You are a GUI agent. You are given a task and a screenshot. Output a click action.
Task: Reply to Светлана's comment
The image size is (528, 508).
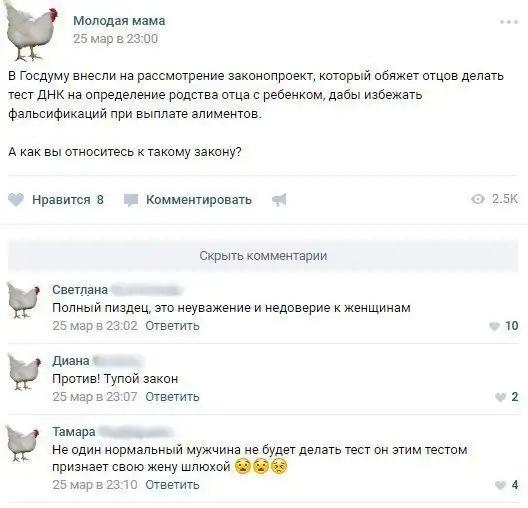pyautogui.click(x=172, y=326)
